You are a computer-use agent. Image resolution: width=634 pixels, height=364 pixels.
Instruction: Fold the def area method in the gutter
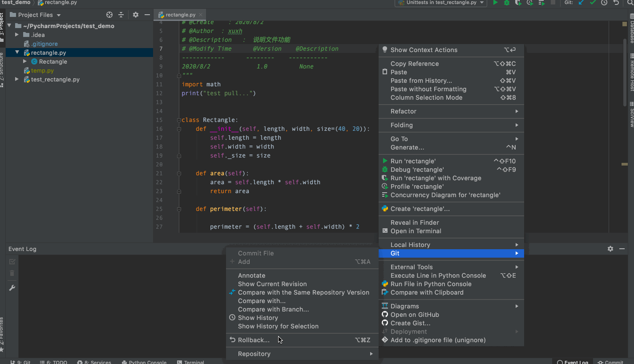(x=179, y=174)
